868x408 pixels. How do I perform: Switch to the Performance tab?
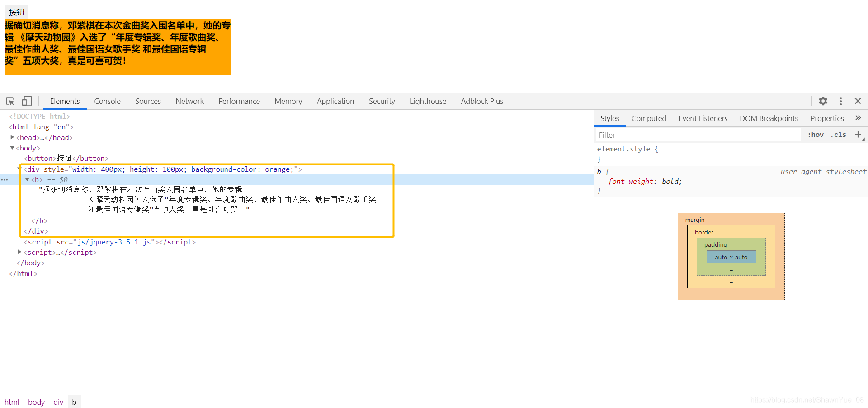(239, 101)
